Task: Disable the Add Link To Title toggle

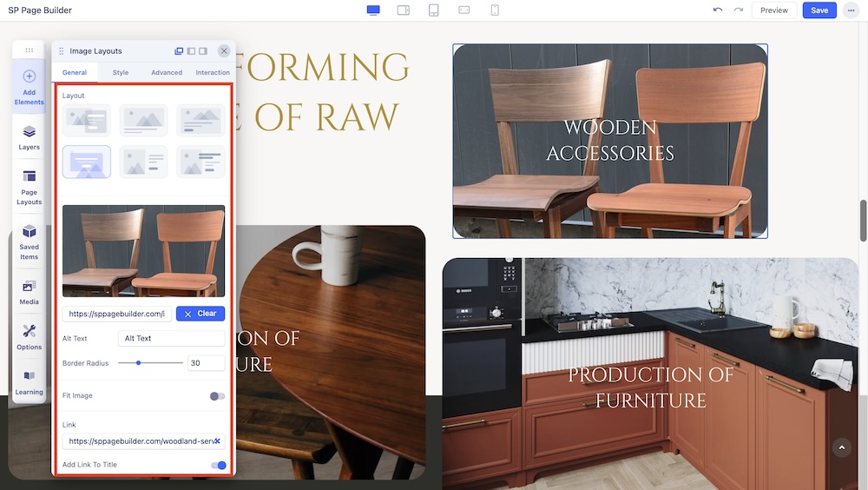Action: click(x=218, y=466)
